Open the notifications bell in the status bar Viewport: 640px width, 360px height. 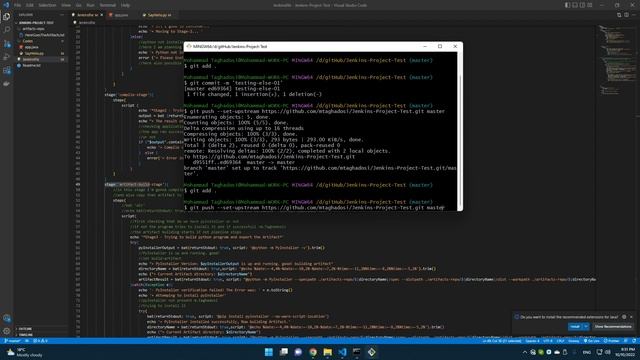tap(634, 341)
